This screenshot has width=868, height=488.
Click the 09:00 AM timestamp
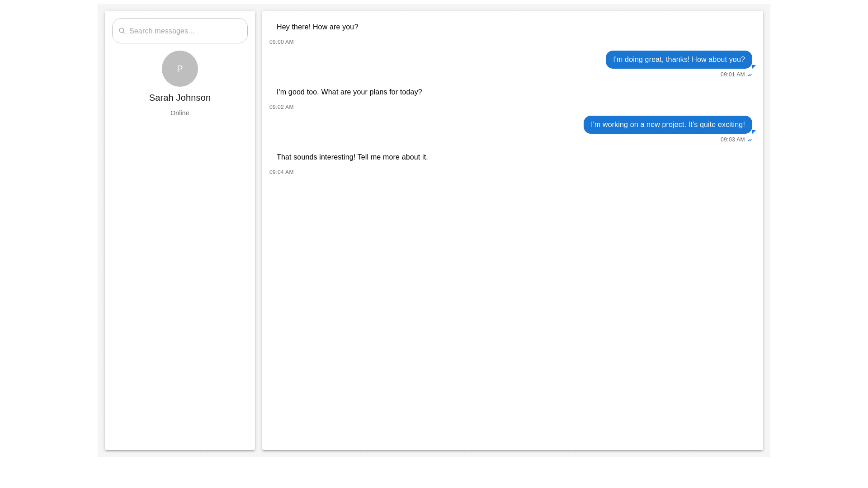click(x=281, y=42)
